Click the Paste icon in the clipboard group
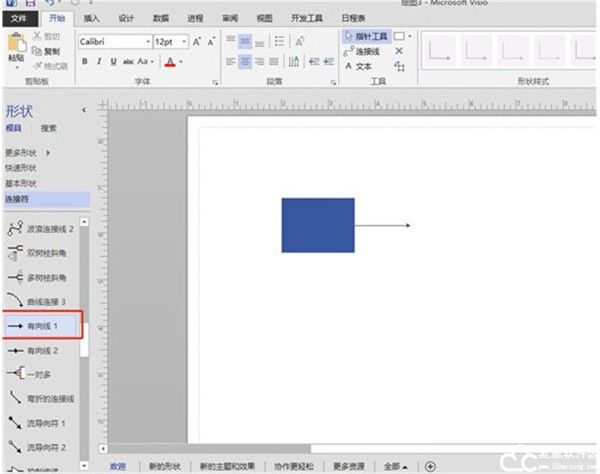The height and width of the screenshot is (474, 600). coord(16,45)
